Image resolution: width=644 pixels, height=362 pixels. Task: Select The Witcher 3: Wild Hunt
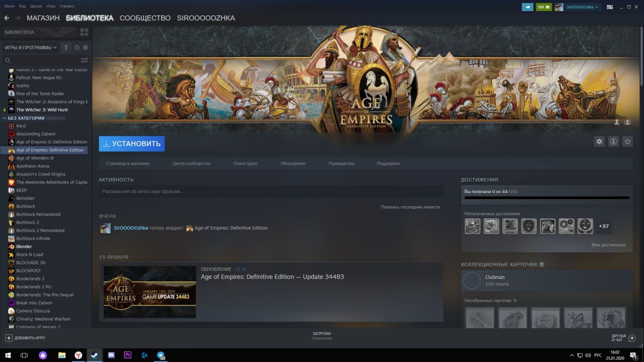42,110
